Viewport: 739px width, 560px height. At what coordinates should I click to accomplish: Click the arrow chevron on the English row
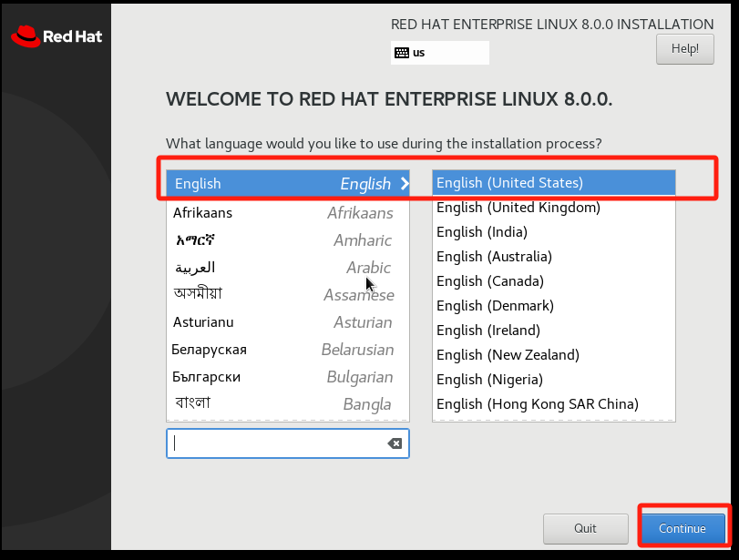pyautogui.click(x=405, y=184)
